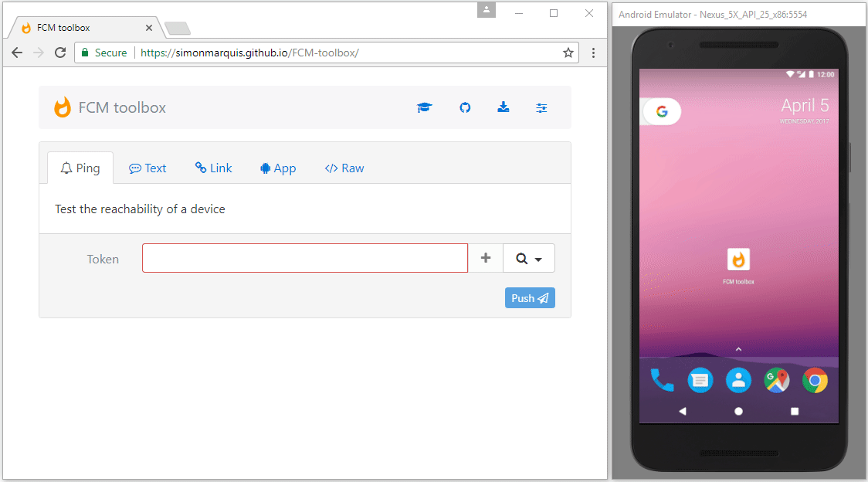
Task: Open the FCM toolbox app on the emulator
Action: pyautogui.click(x=738, y=266)
